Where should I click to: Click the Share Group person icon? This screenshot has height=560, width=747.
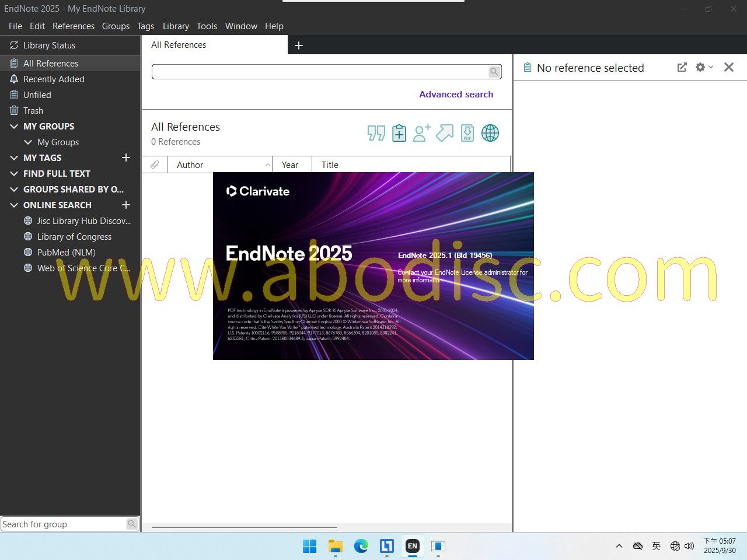[421, 133]
